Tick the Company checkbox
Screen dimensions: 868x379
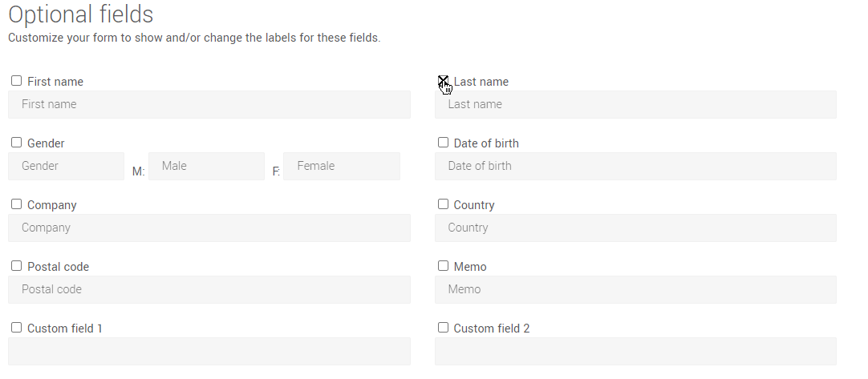16,204
